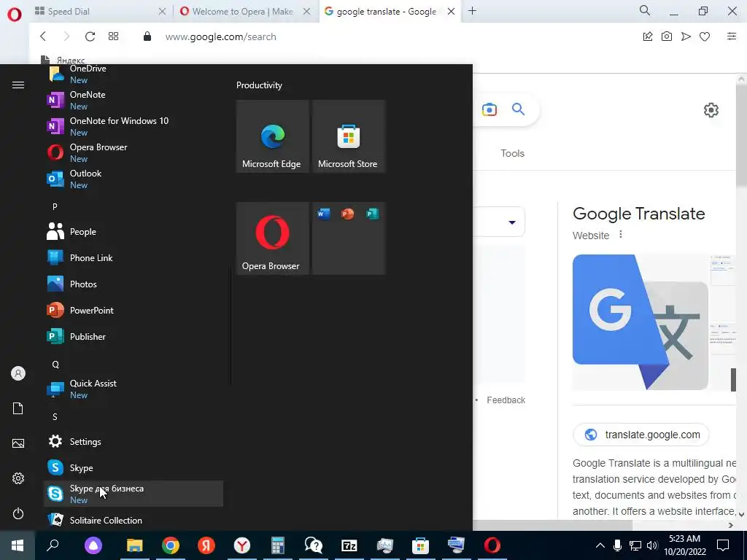747x560 pixels.
Task: Open Google quick settings gear
Action: coord(711,110)
